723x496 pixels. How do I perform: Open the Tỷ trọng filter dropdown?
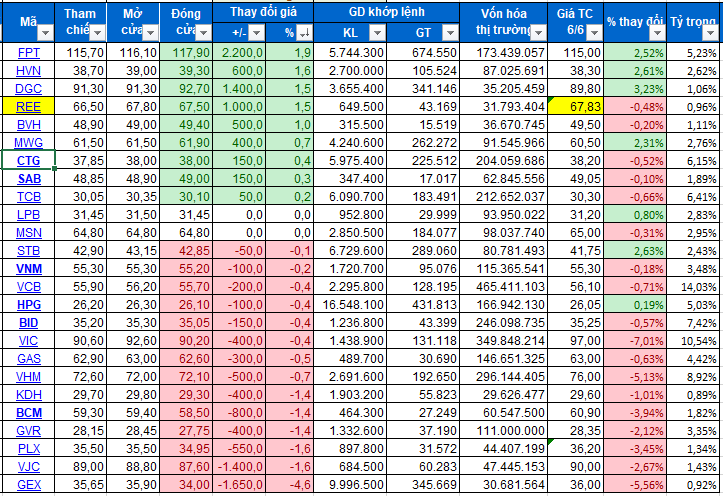[710, 33]
